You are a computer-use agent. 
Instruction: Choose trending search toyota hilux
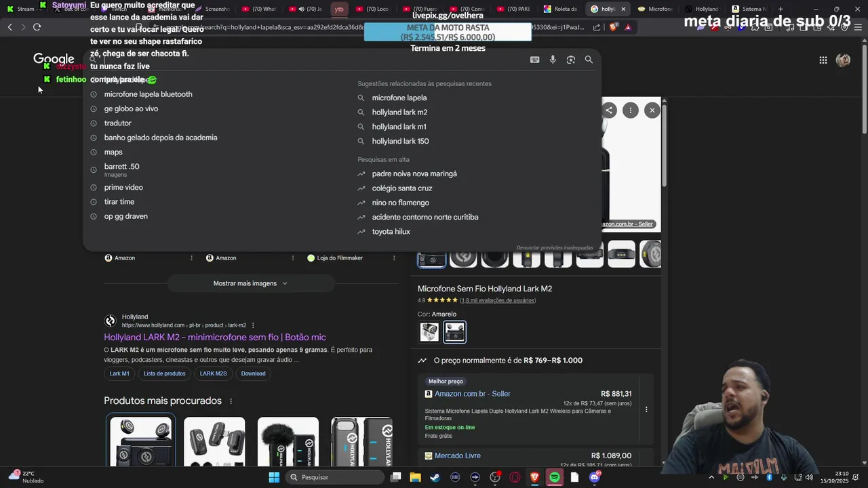point(391,232)
